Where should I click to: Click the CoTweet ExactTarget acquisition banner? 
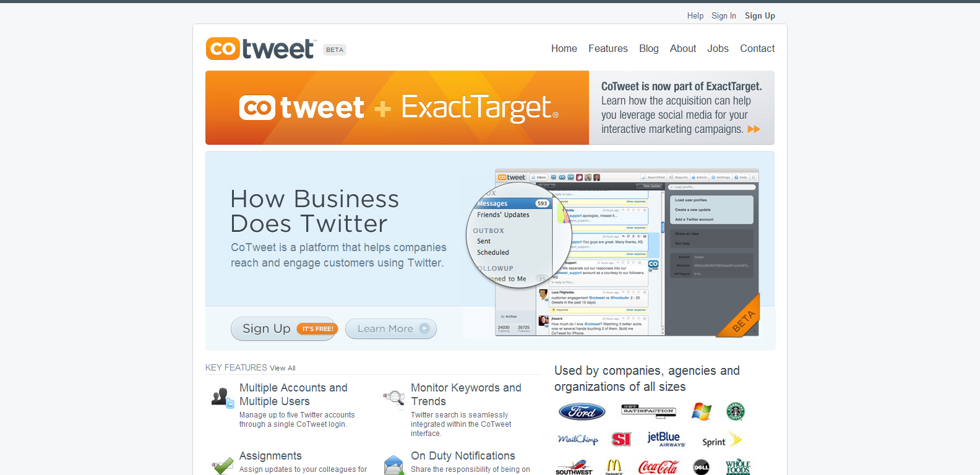490,108
